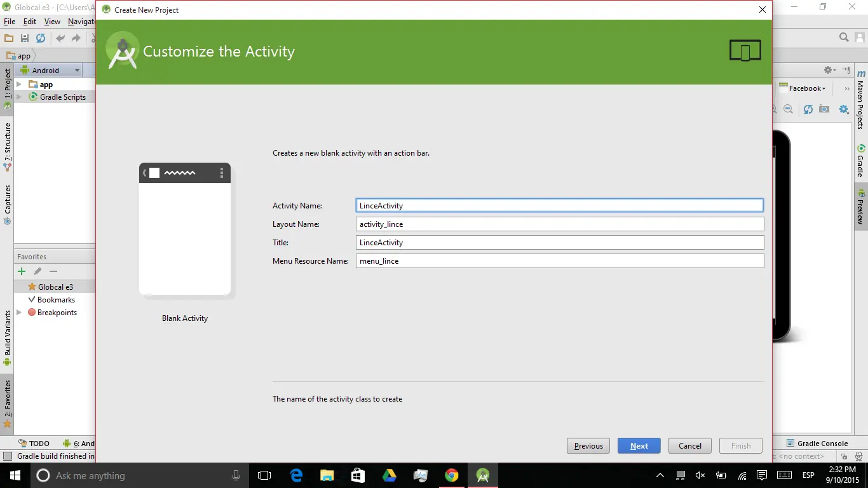Open Microsoft Edge from the taskbar

296,475
